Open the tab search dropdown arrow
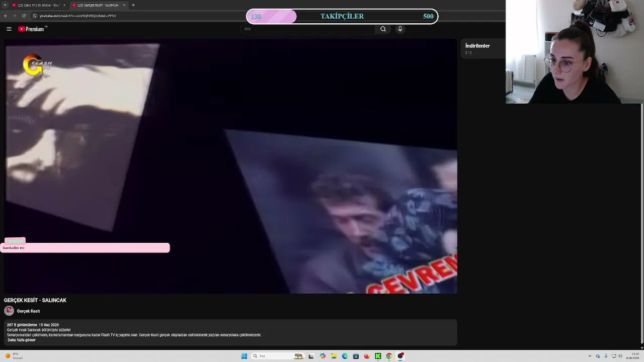Viewport: 644px width, 362px height. 5,5
